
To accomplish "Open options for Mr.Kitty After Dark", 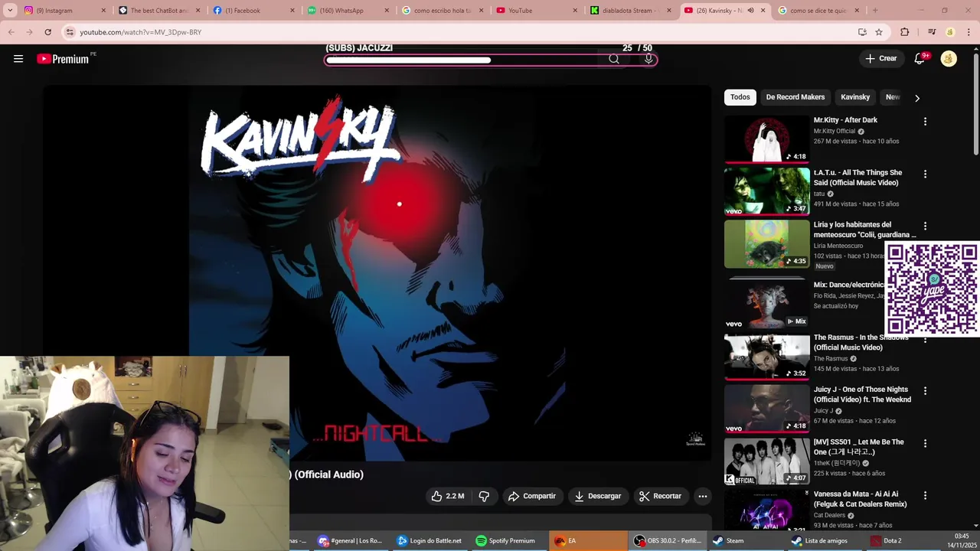I will [x=925, y=122].
